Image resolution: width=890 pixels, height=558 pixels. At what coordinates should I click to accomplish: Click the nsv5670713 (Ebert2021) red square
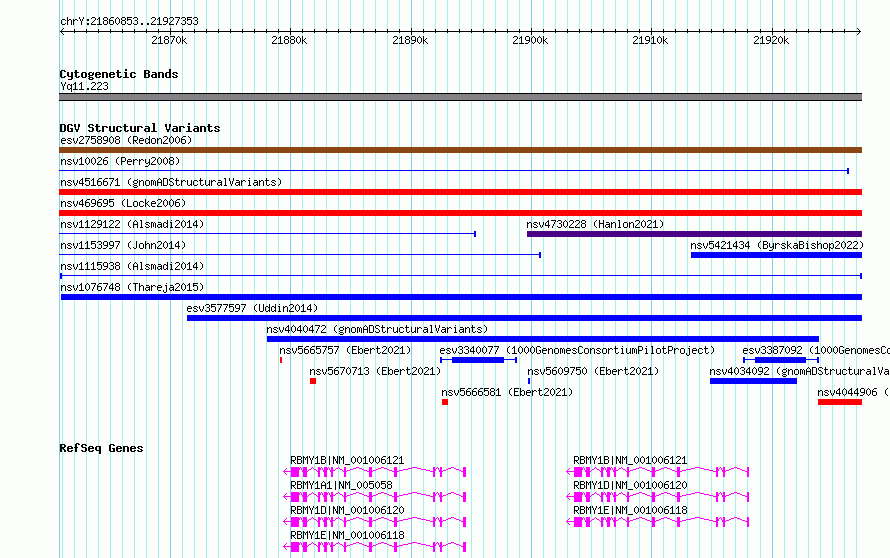tap(313, 381)
